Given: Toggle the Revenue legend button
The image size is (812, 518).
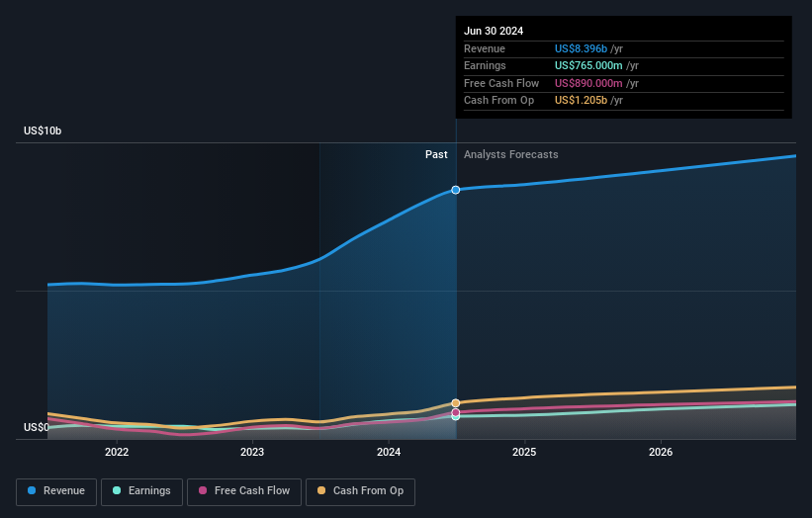Looking at the screenshot, I should 56,491.
